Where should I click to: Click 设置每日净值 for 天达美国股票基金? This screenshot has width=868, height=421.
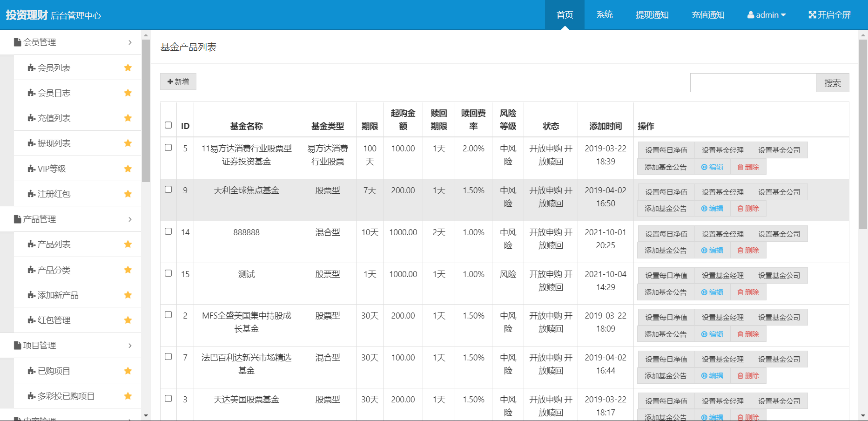click(666, 401)
